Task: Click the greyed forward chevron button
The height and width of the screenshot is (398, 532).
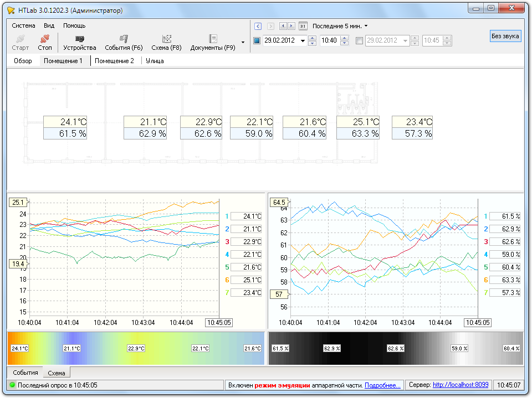Action: click(x=270, y=26)
